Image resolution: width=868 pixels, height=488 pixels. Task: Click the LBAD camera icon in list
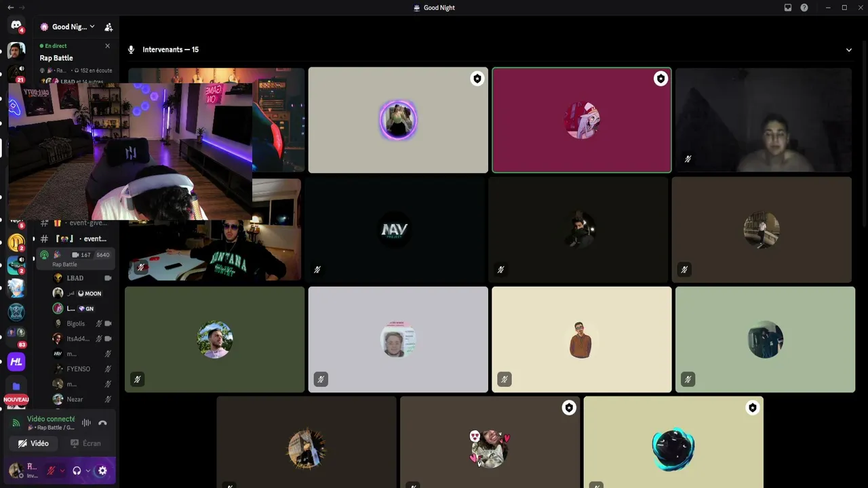(108, 278)
